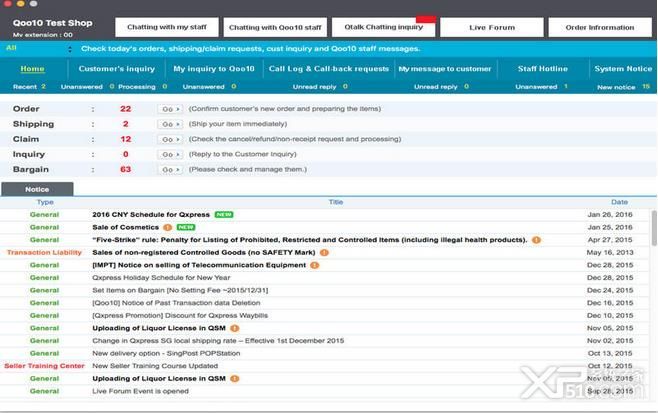Open the Home tab

click(32, 69)
